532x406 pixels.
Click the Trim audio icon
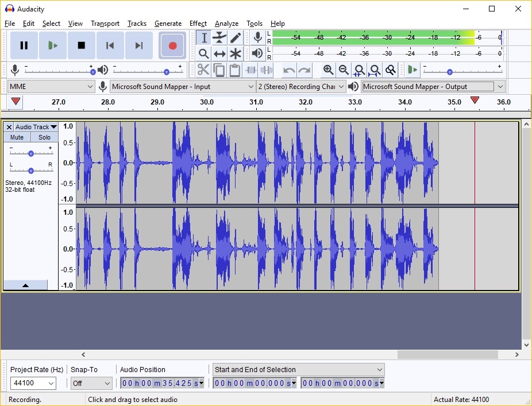point(250,70)
